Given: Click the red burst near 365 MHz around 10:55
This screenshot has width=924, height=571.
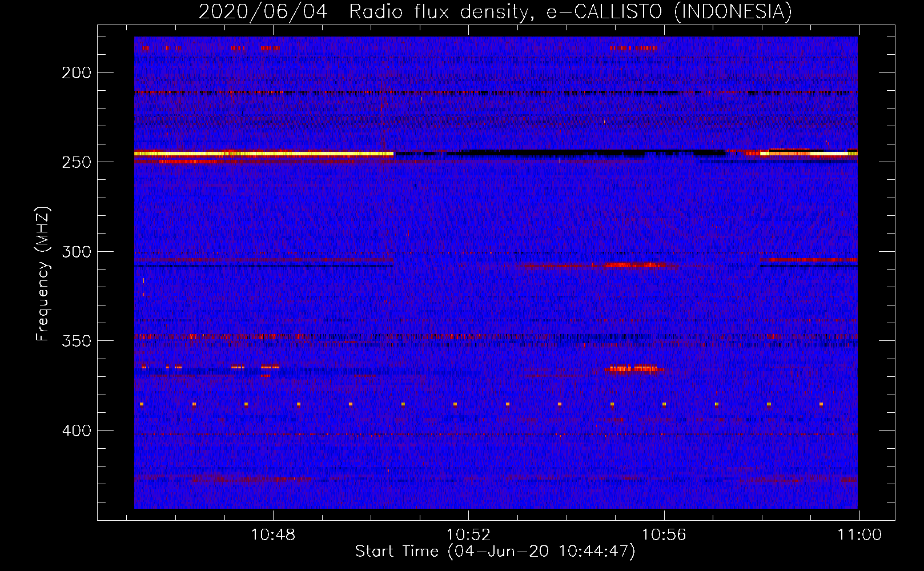Looking at the screenshot, I should (x=633, y=368).
